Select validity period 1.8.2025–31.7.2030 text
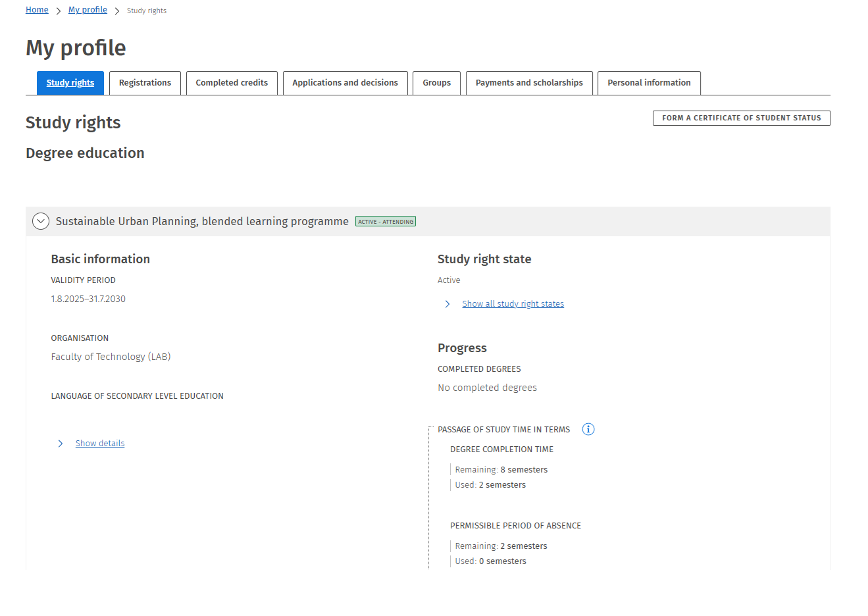This screenshot has width=868, height=616. point(88,299)
